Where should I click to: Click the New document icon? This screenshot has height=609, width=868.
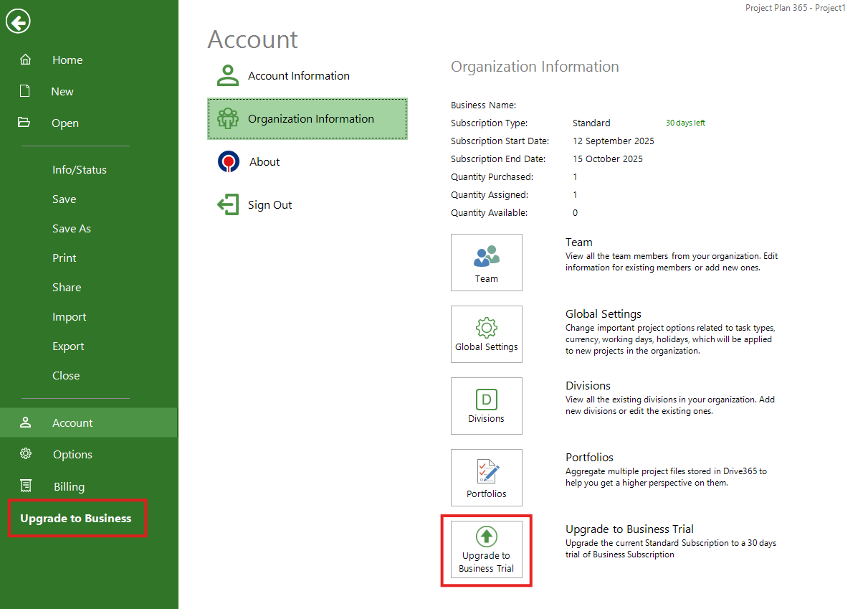25,91
